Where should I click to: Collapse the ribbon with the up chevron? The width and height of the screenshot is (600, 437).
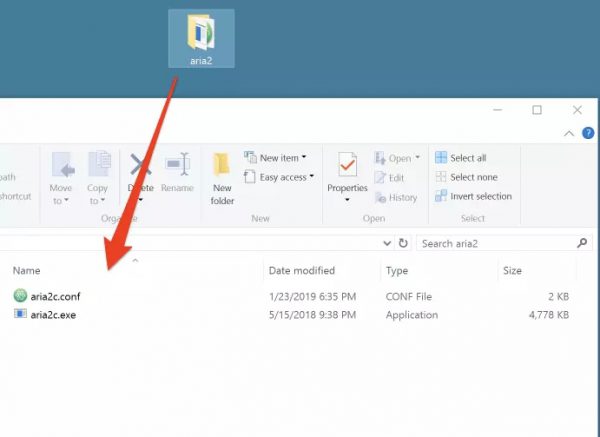[569, 133]
